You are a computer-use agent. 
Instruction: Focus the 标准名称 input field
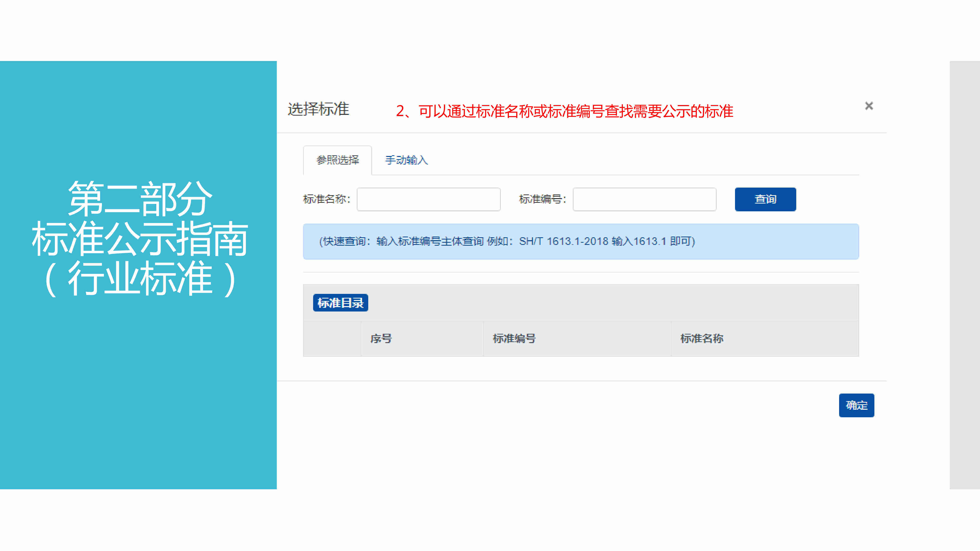(x=428, y=199)
